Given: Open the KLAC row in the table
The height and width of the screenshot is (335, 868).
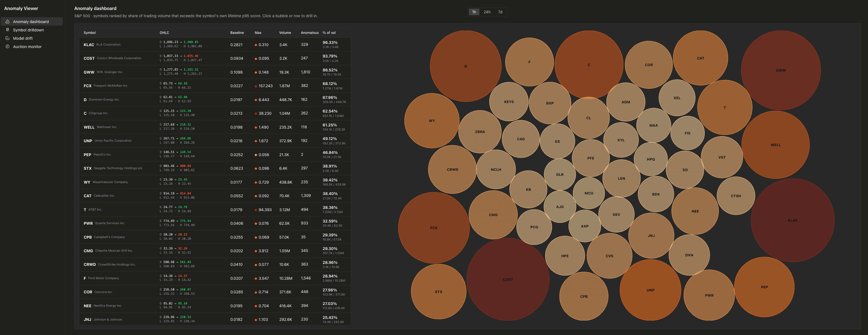Looking at the screenshot, I should (x=215, y=44).
